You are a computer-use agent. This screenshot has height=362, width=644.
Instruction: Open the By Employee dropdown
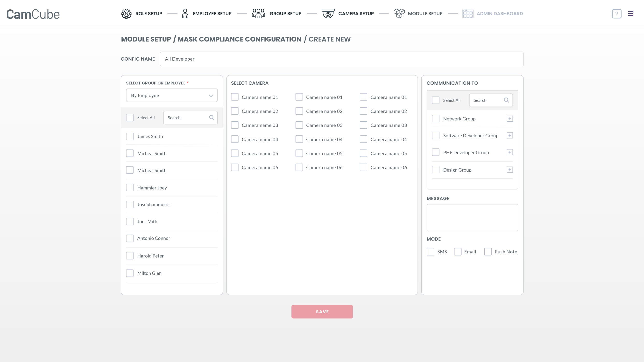pos(172,95)
